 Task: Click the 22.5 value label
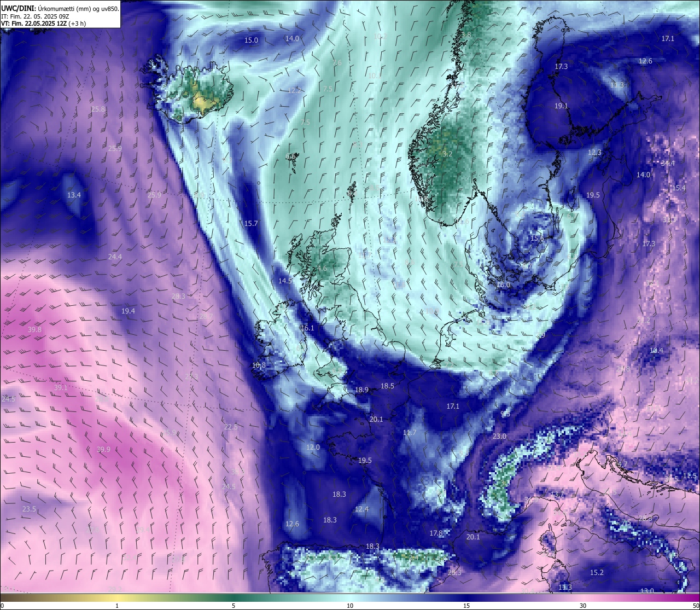point(231,427)
